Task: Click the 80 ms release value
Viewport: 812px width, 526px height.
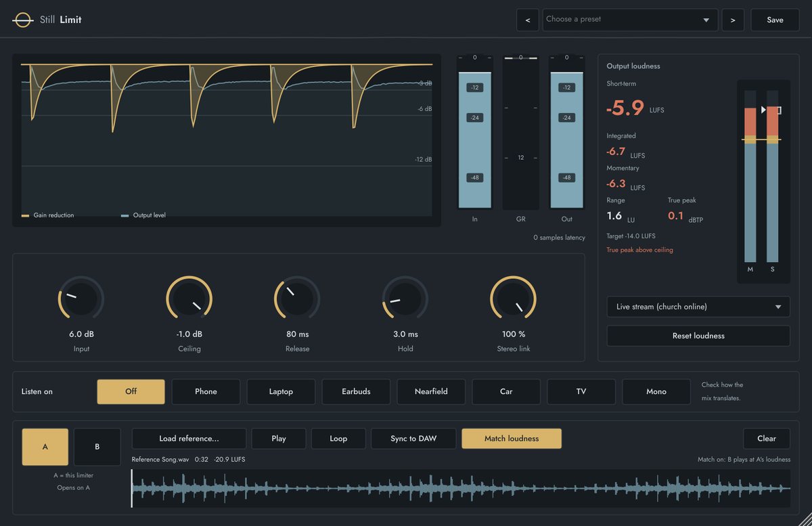Action: [x=297, y=334]
